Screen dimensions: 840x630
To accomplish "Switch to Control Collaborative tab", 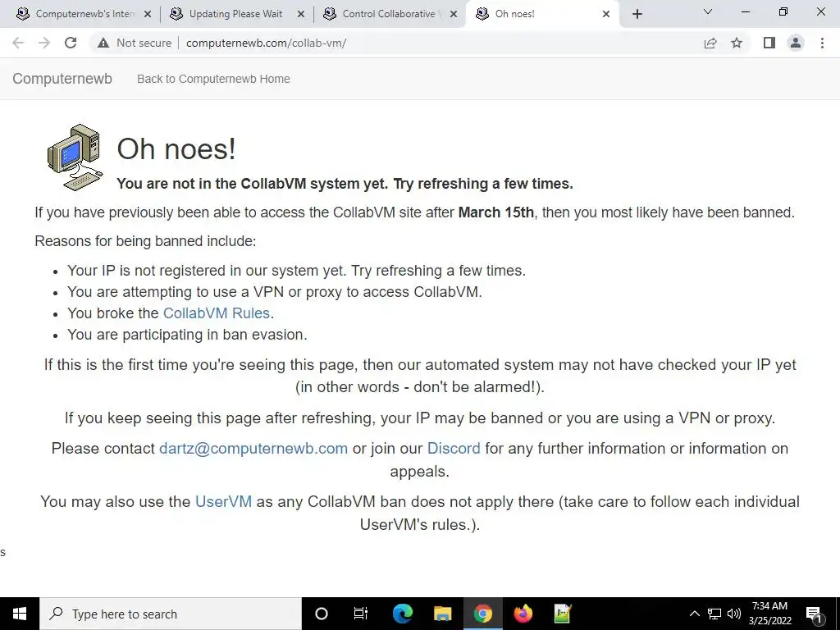I will (x=388, y=14).
